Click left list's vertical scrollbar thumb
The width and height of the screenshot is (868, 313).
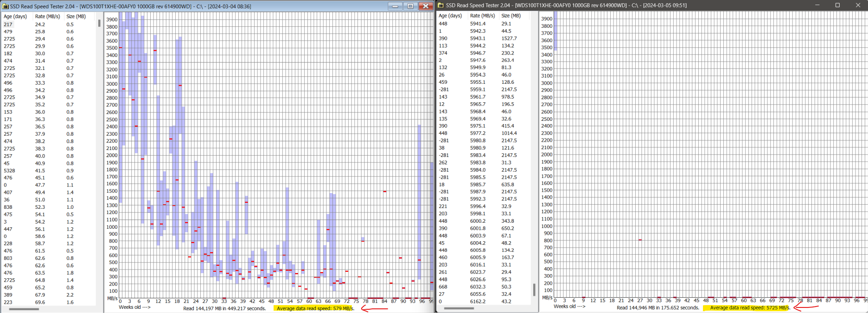(x=99, y=23)
